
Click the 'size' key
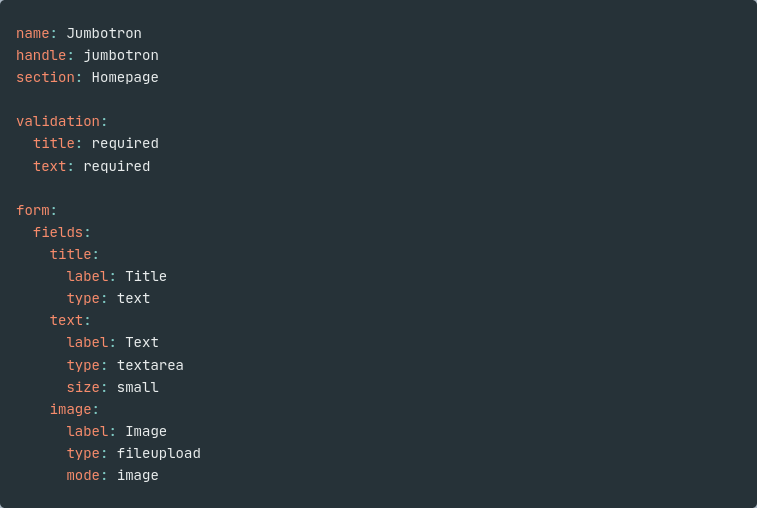[83, 387]
